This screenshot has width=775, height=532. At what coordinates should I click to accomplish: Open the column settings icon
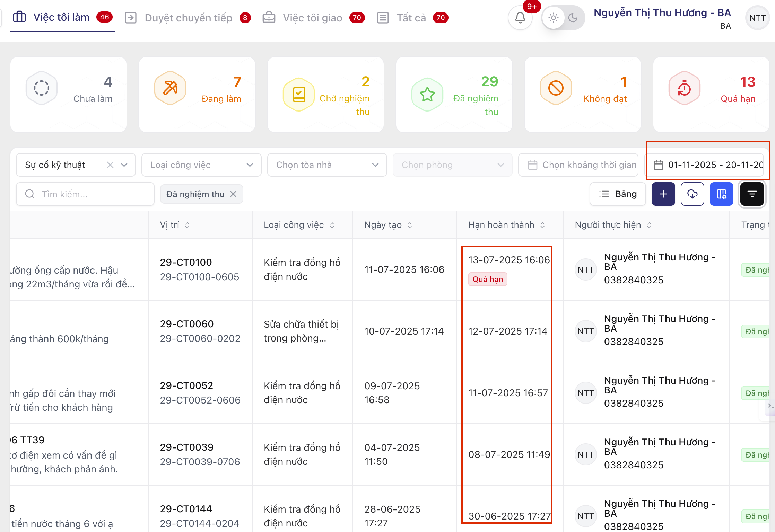(721, 194)
